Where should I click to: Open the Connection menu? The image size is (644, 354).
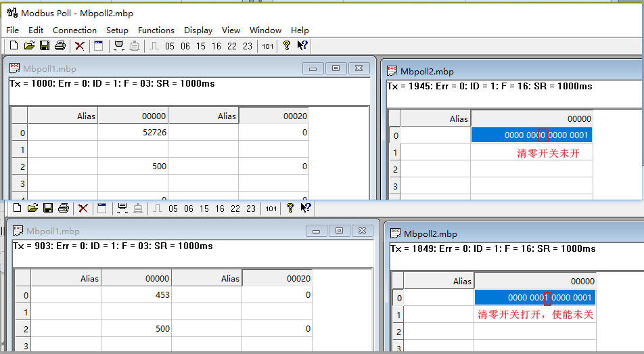pos(74,30)
